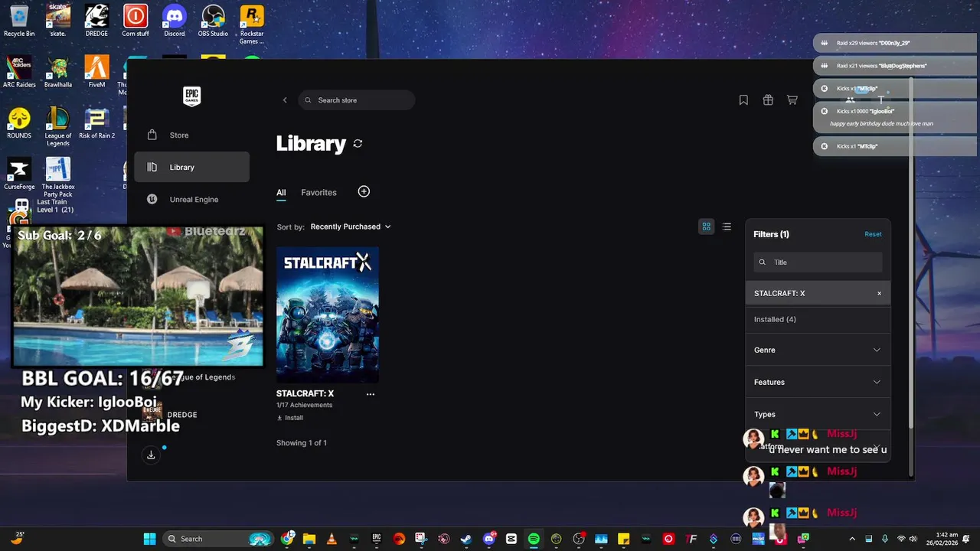This screenshot has height=551, width=980.
Task: Open Steam from the taskbar
Action: [466, 539]
